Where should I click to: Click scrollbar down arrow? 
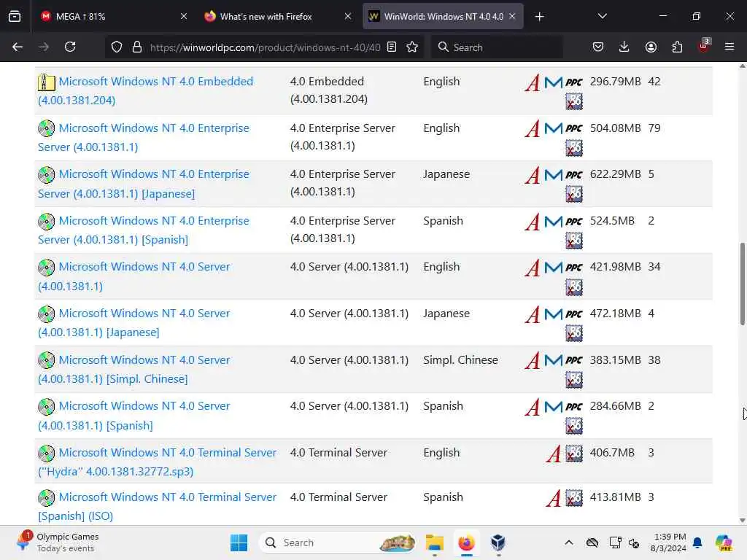[742, 521]
